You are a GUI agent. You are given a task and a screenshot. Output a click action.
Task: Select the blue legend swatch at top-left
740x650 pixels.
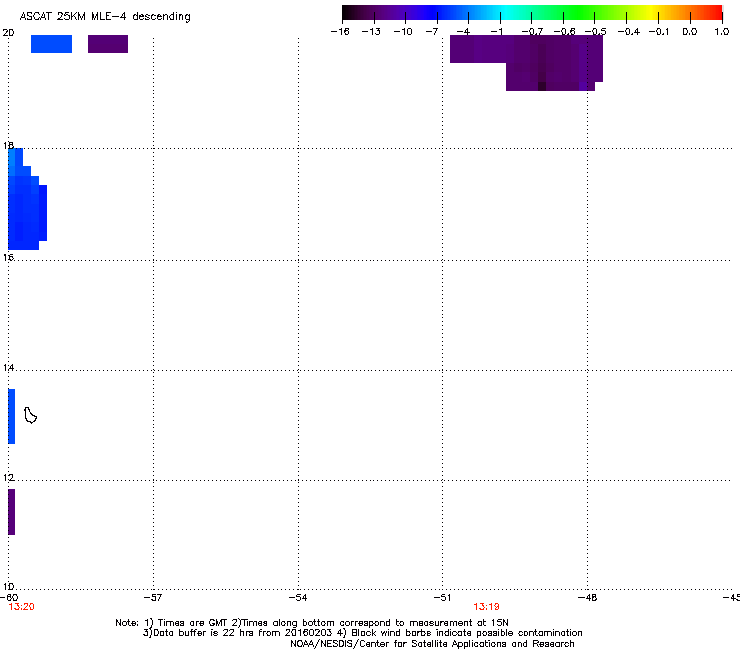point(51,44)
